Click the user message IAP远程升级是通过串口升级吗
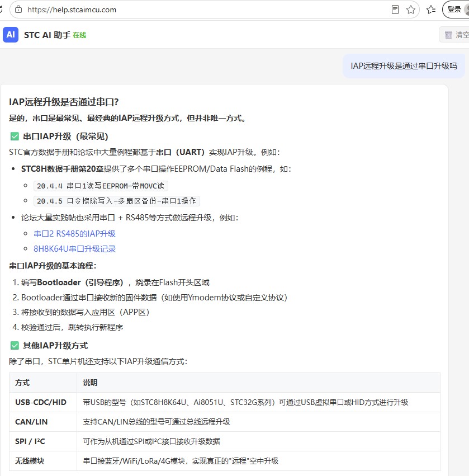Screen dimensions: 469x476 (404, 66)
